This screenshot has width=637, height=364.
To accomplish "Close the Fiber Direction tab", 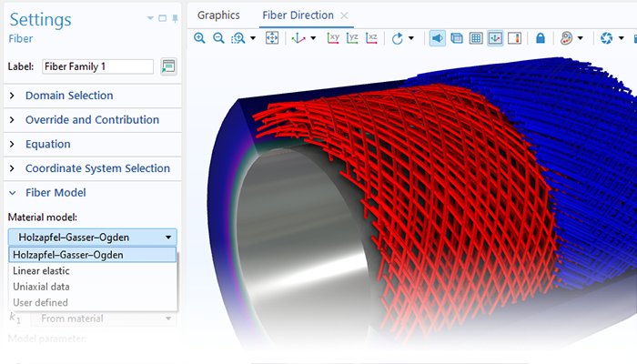I will point(344,15).
